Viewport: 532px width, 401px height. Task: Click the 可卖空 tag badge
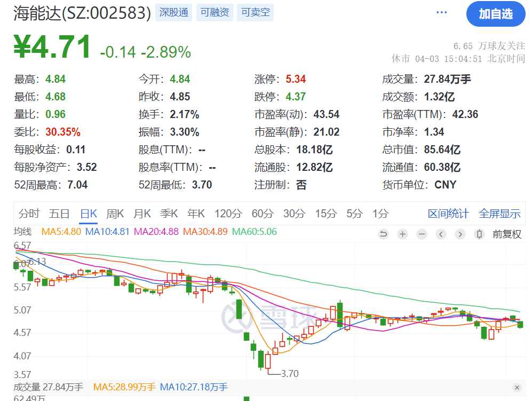(255, 13)
